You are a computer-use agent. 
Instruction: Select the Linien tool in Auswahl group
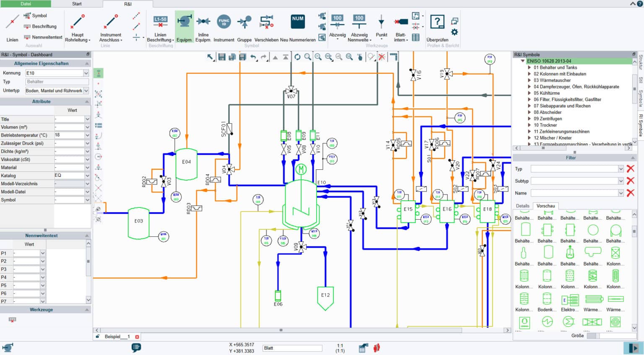11,26
